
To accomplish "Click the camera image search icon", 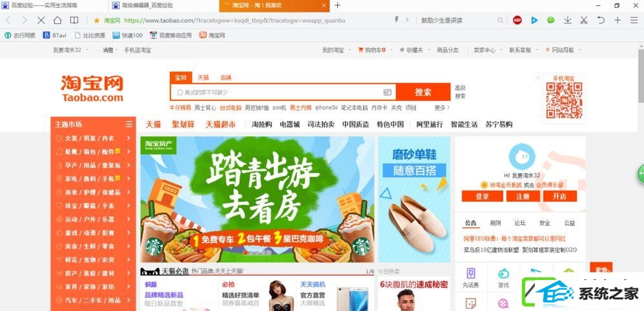I will click(x=388, y=92).
